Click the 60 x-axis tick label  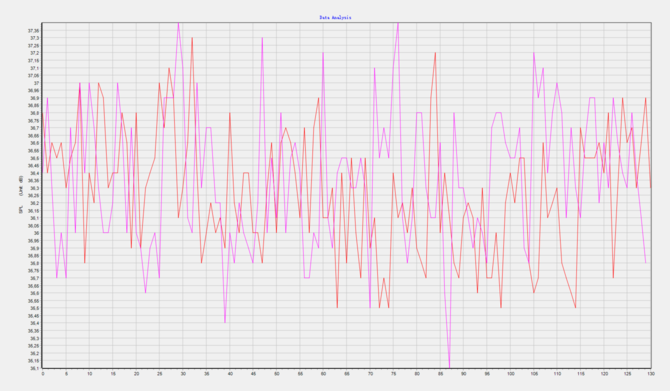[x=323, y=373]
